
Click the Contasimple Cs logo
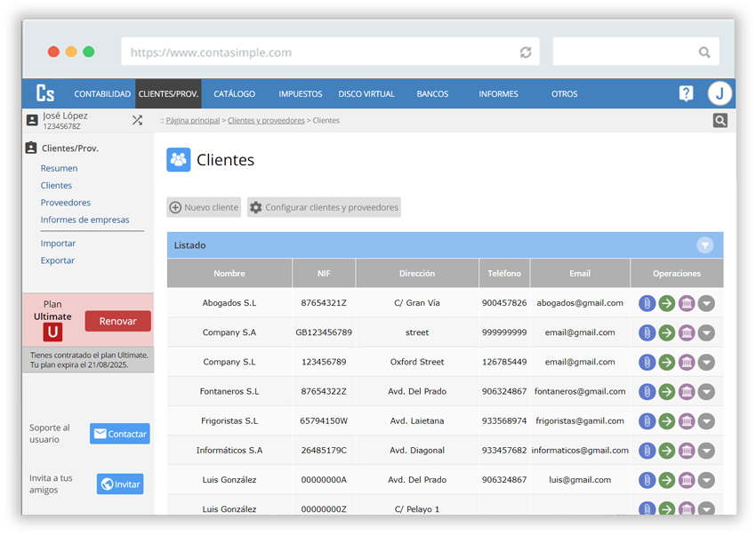coord(45,93)
